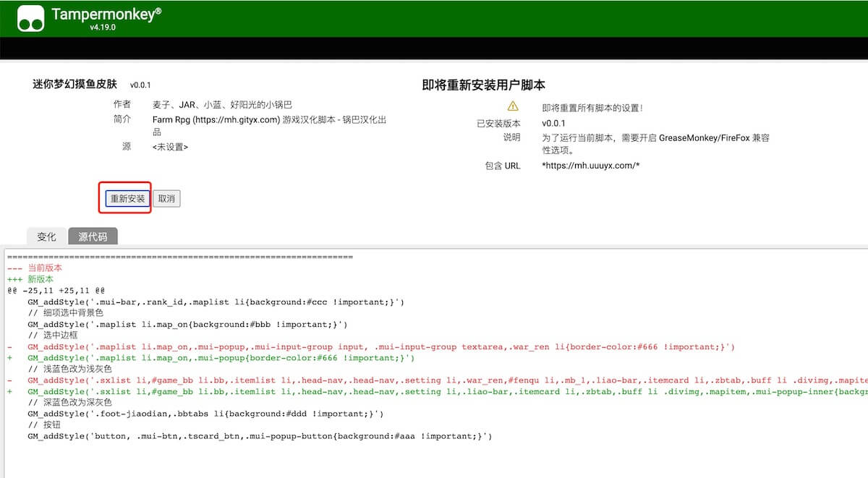
Task: Click the 即将重新安装用户脚本 heading
Action: [x=493, y=85]
